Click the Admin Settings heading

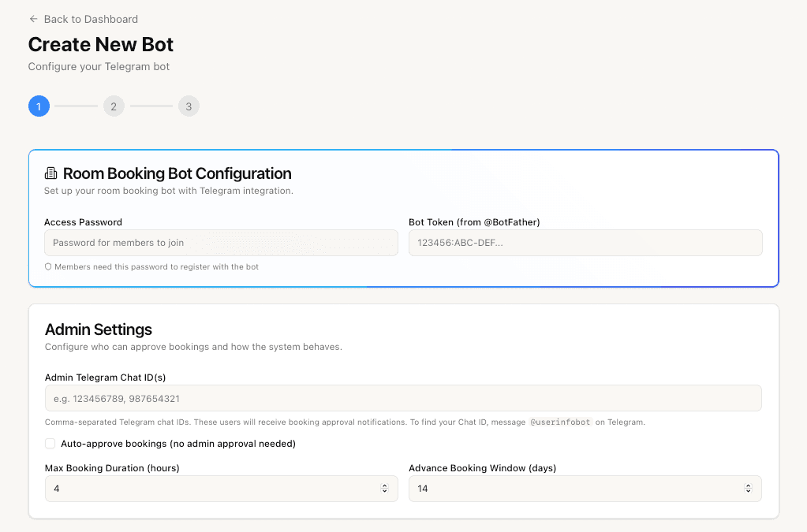coord(99,329)
